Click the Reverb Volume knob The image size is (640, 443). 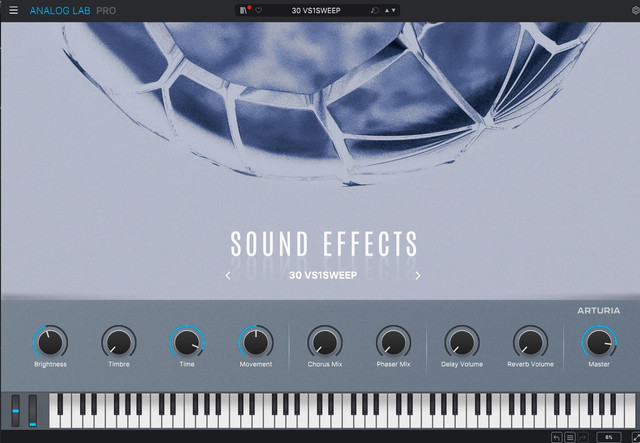(531, 343)
